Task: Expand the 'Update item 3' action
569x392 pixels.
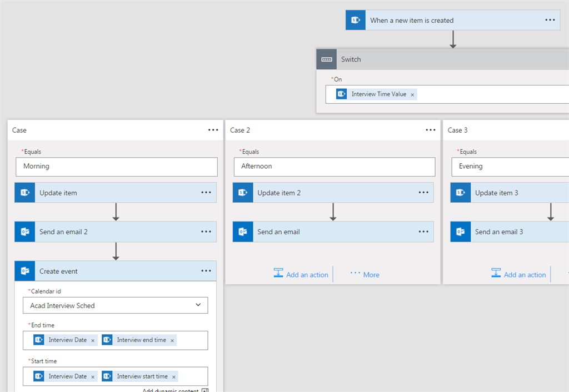Action: coord(510,193)
